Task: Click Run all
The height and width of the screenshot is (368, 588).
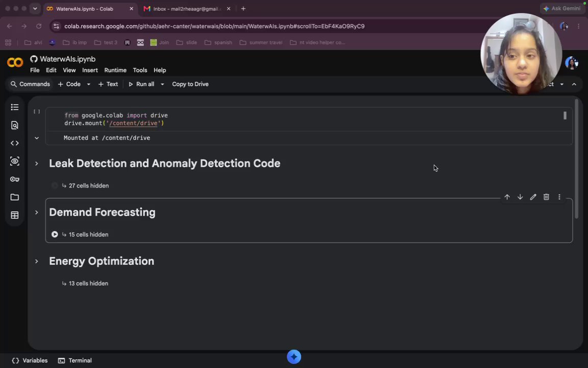Action: click(x=141, y=84)
